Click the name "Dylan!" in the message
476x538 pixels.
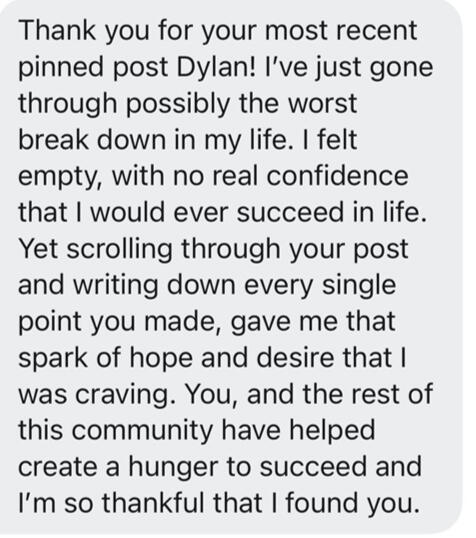pos(216,68)
